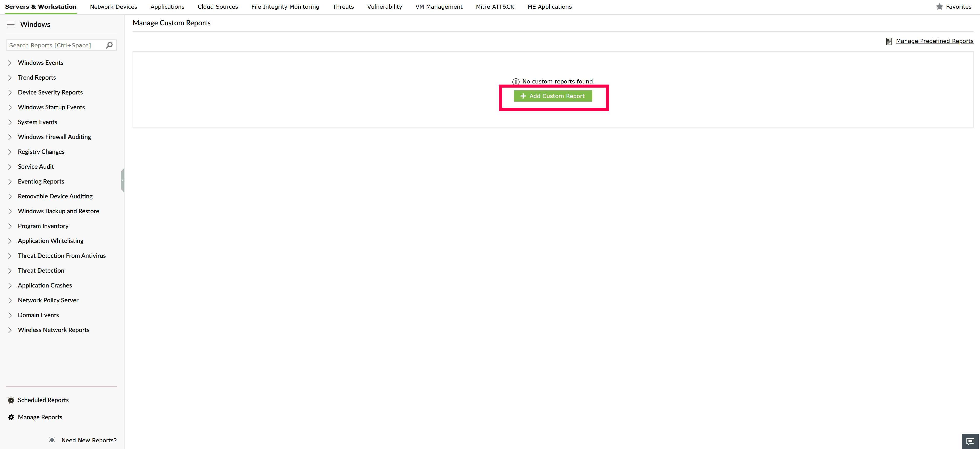Click the Add Custom Report button
This screenshot has width=980, height=449.
pyautogui.click(x=553, y=96)
